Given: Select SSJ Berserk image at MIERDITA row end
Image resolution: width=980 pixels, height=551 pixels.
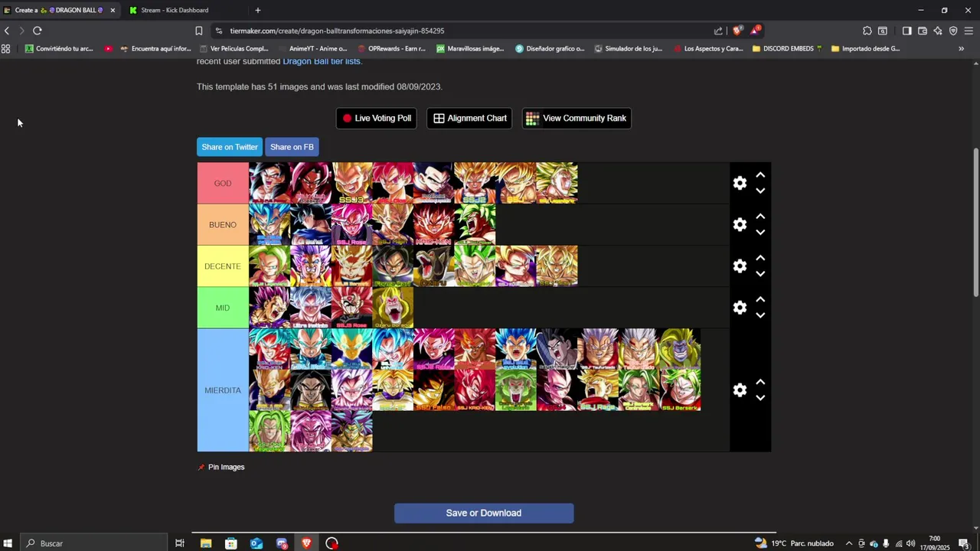Looking at the screenshot, I should [x=680, y=390].
